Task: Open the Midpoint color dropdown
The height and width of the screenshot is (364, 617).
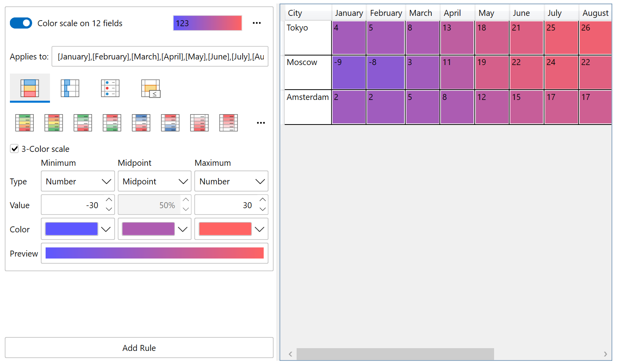Action: coord(183,229)
